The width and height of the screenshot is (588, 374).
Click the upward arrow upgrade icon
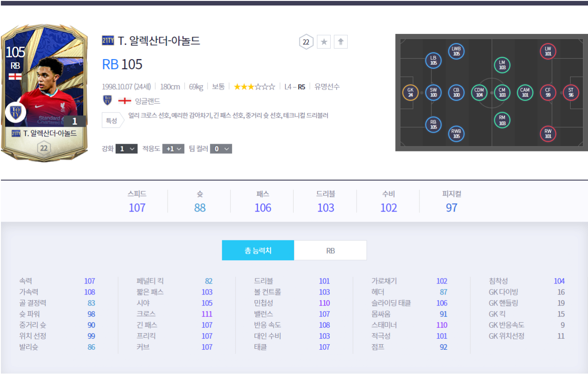click(340, 42)
